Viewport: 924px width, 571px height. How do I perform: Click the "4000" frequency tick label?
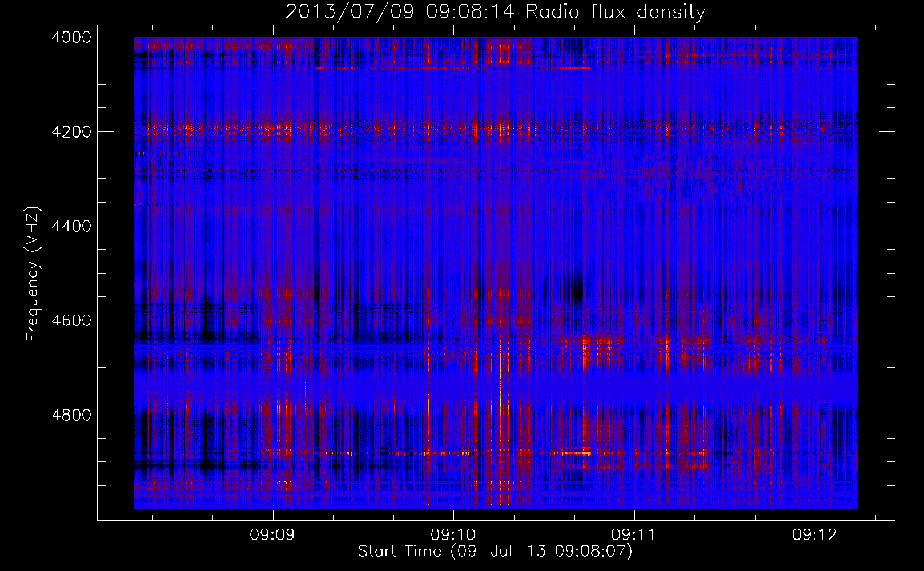point(71,37)
